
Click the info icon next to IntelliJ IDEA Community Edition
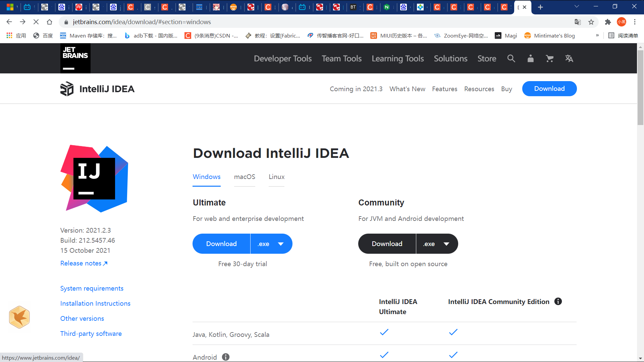558,301
